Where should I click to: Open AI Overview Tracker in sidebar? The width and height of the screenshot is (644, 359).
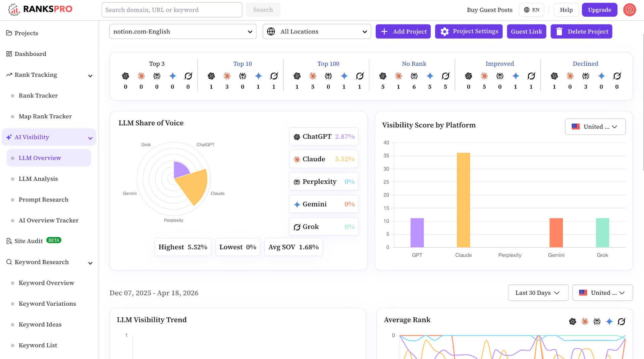click(x=49, y=220)
